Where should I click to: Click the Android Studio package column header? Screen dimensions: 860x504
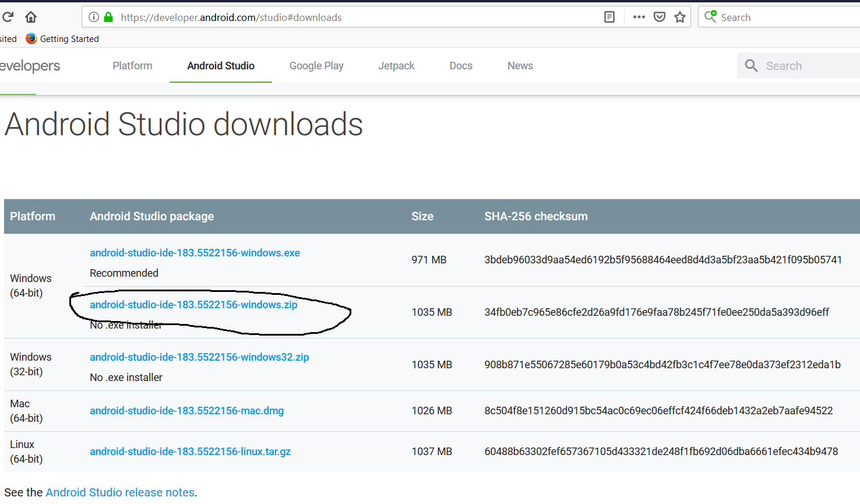[151, 216]
